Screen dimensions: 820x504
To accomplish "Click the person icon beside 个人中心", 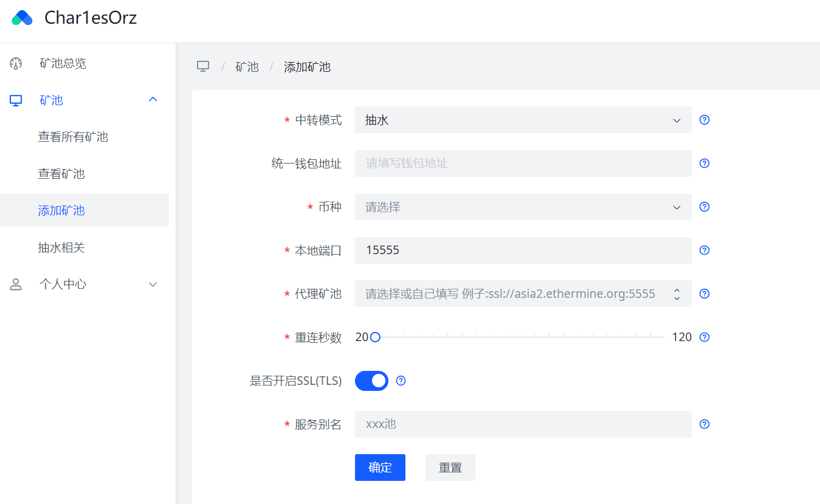I will pos(16,283).
